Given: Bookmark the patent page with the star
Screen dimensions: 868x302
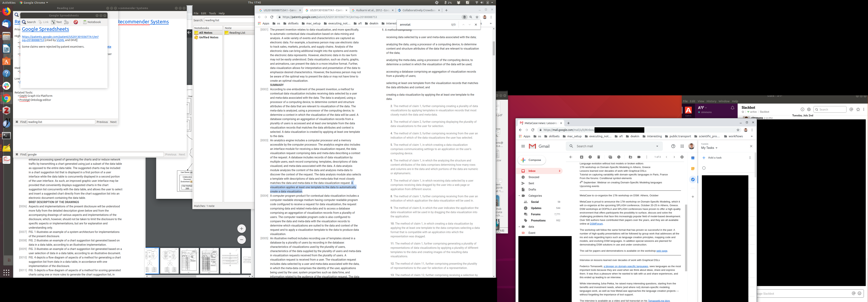Looking at the screenshot, I should (477, 17).
